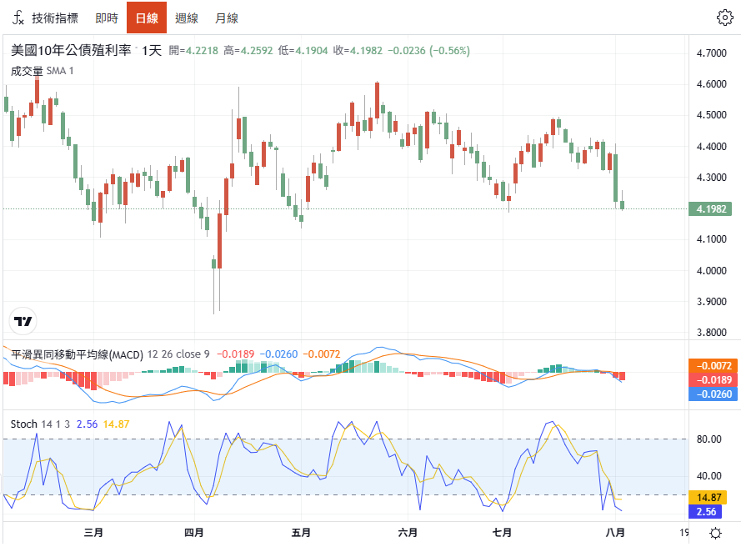This screenshot has width=756, height=557.
Task: Click the TradingView logo badge
Action: [23, 321]
